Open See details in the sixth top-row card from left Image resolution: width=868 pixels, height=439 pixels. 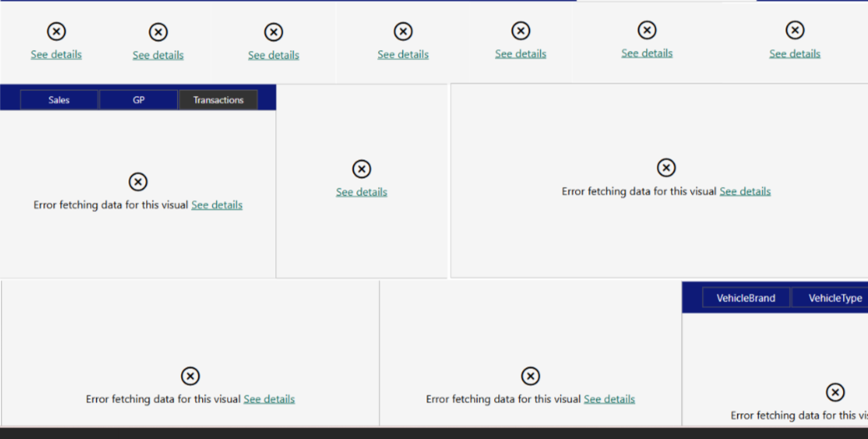tap(647, 53)
